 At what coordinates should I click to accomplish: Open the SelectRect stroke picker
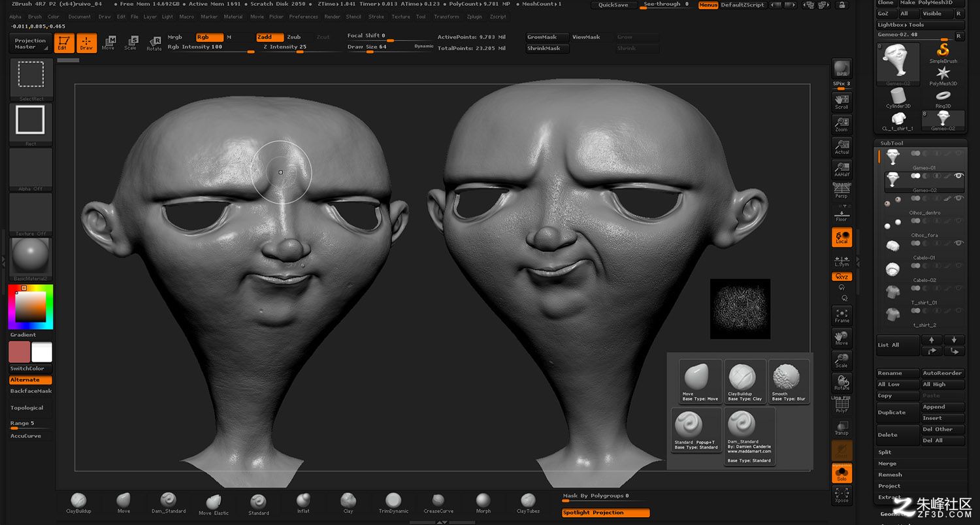pos(31,79)
